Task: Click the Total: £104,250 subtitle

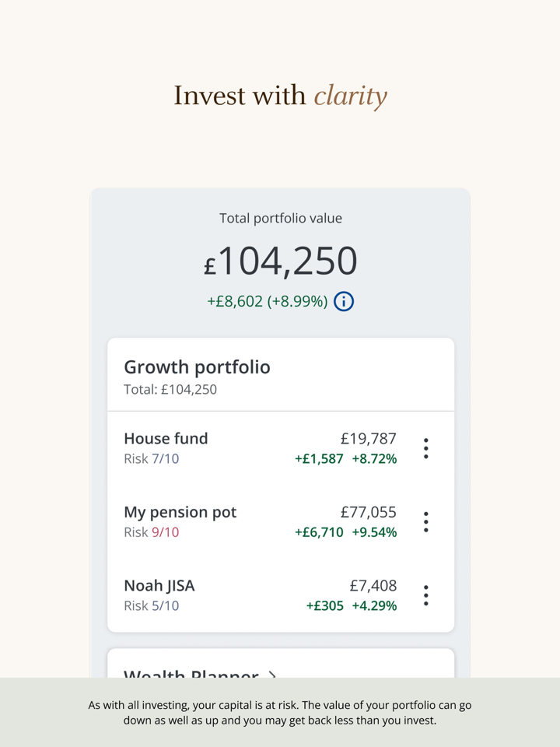Action: 170,390
